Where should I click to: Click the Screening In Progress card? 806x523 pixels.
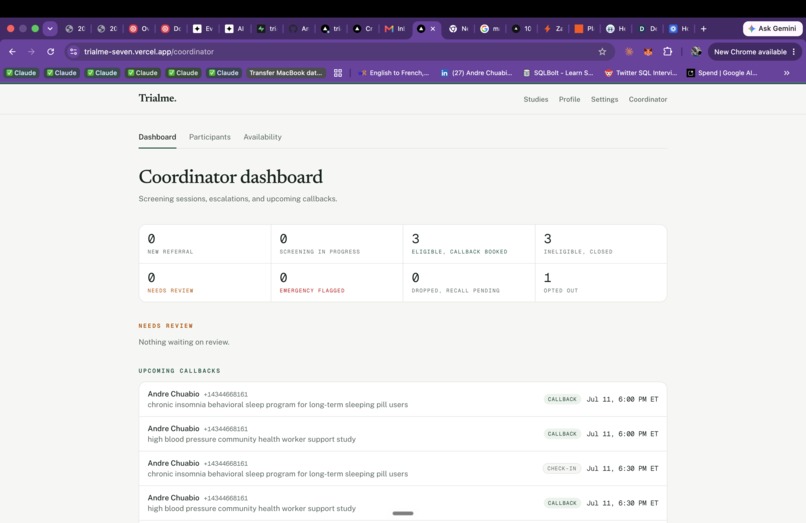tap(337, 244)
